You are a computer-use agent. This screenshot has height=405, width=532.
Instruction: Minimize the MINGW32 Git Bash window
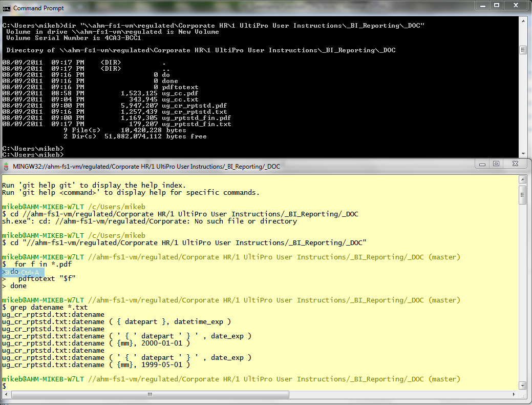[x=482, y=163]
